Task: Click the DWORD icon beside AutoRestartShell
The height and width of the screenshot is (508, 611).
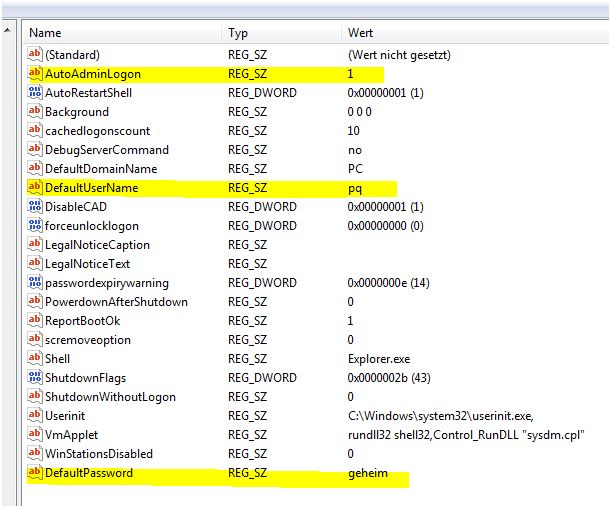Action: point(34,92)
